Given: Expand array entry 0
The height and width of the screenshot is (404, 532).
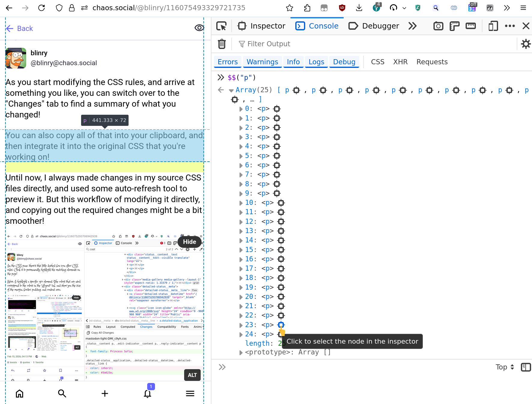Looking at the screenshot, I should (241, 109).
